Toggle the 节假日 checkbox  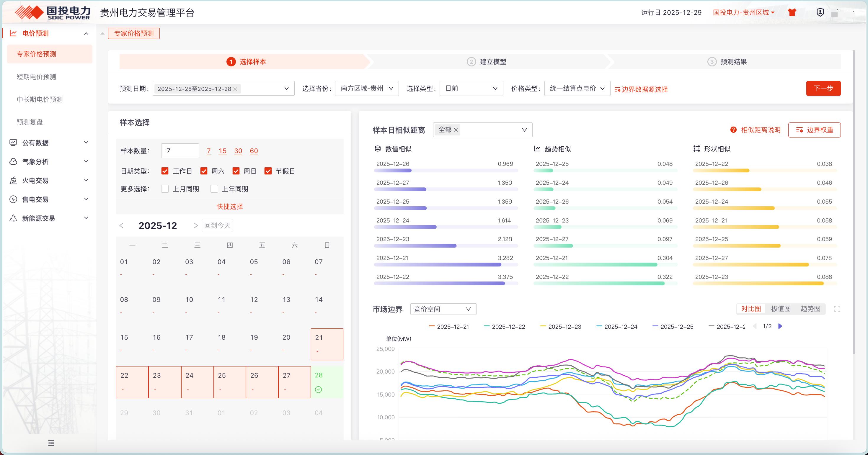coord(268,171)
